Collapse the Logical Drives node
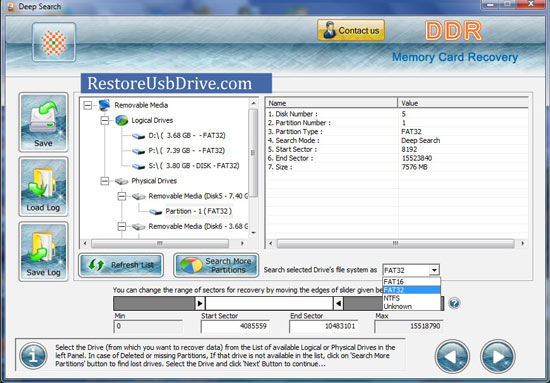Viewport: 550px width, 383px height. (x=105, y=120)
